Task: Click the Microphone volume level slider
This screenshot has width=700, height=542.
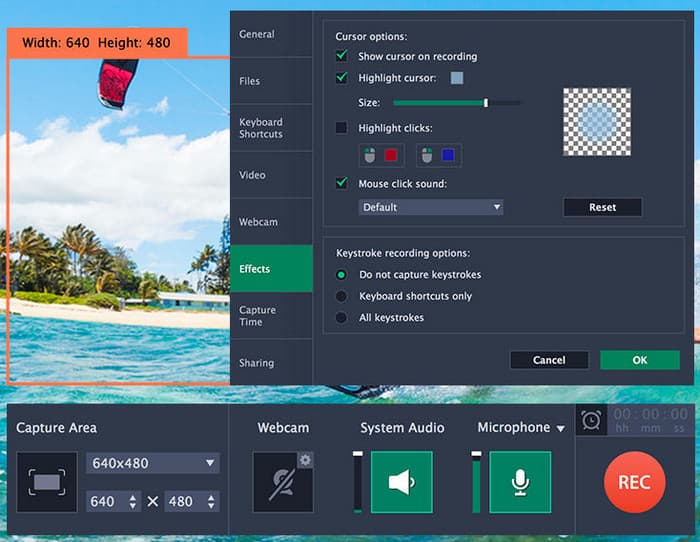Action: coord(476,482)
